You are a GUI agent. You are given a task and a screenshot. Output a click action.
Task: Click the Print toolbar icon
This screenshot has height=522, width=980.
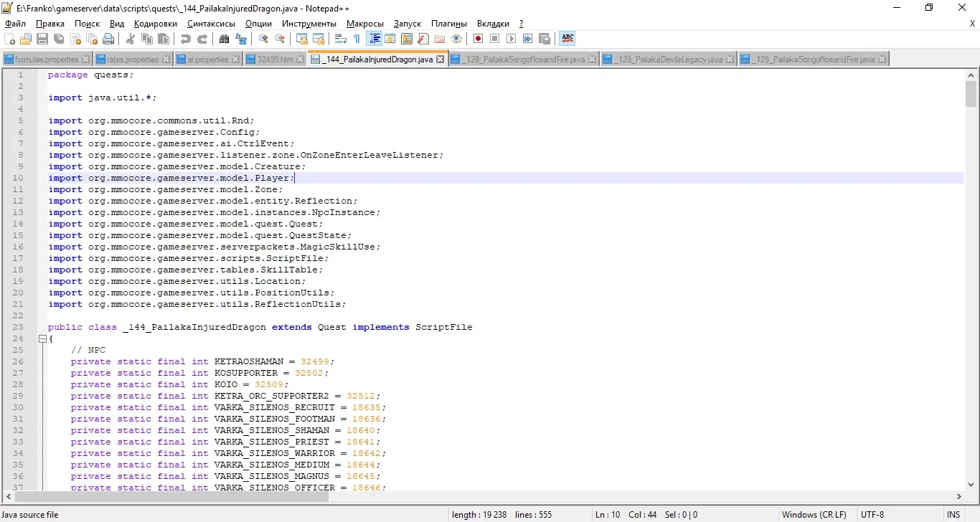pyautogui.click(x=108, y=39)
